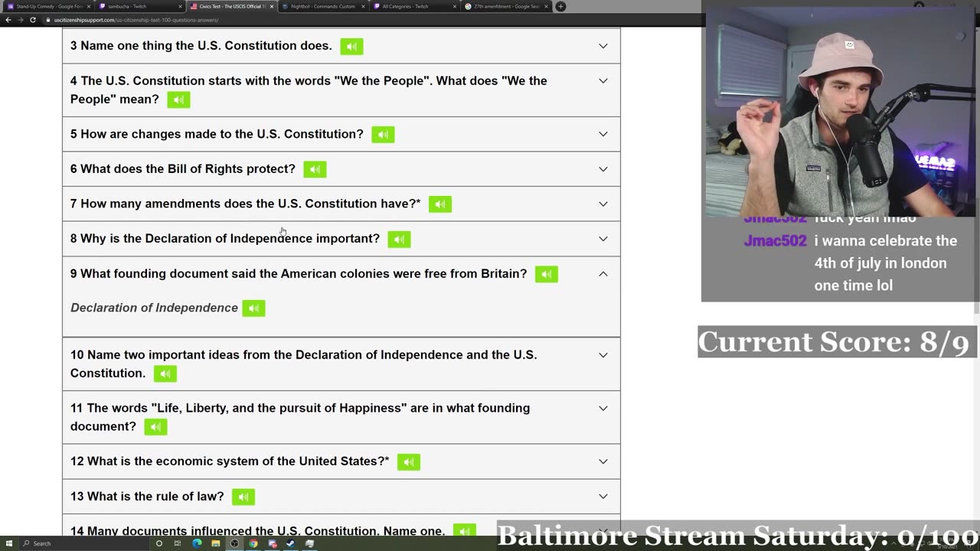Play audio for question 8 Declaration importance

(399, 239)
